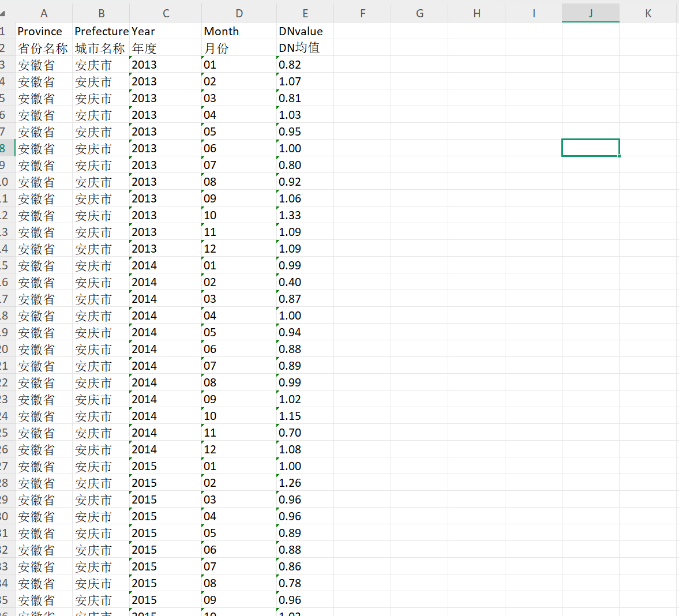This screenshot has width=679, height=616.
Task: Select DN value 0.70 cell
Action: 305,433
